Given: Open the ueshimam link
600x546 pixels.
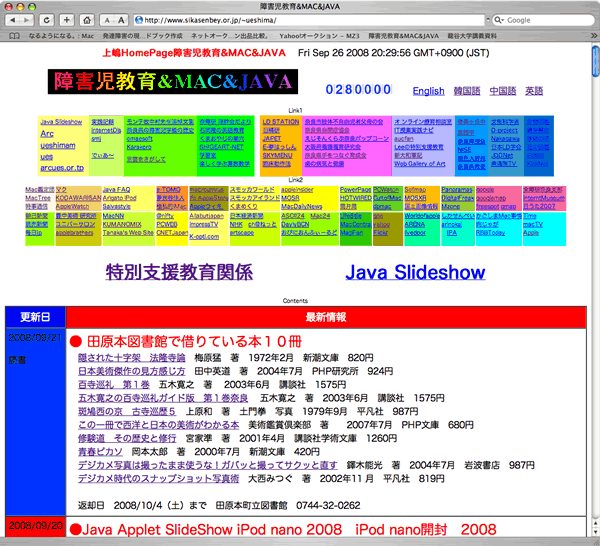Looking at the screenshot, I should (x=58, y=145).
